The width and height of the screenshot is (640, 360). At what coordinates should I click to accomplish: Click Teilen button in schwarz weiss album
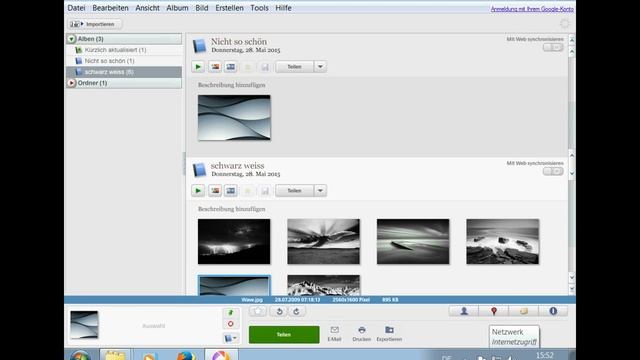[x=294, y=191]
